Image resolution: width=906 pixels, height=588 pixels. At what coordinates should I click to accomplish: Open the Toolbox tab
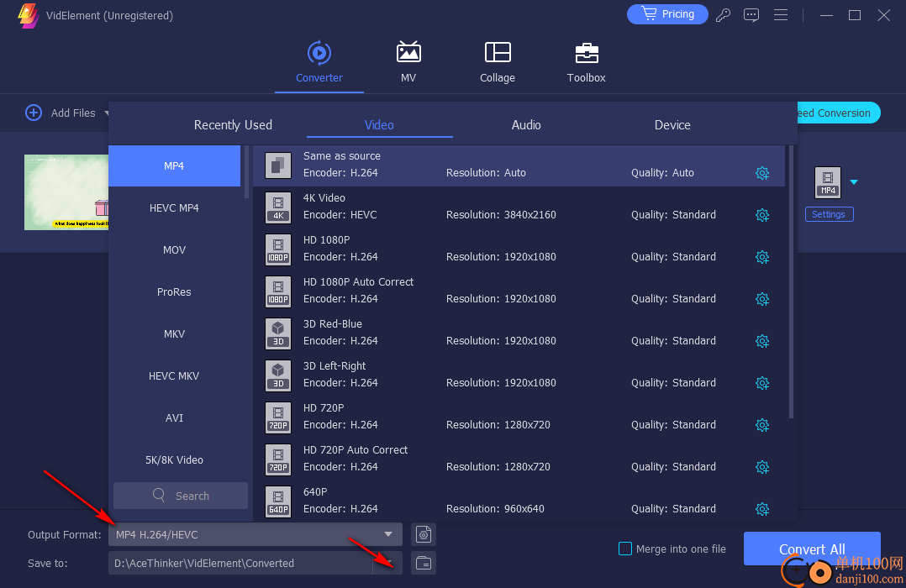click(x=586, y=62)
